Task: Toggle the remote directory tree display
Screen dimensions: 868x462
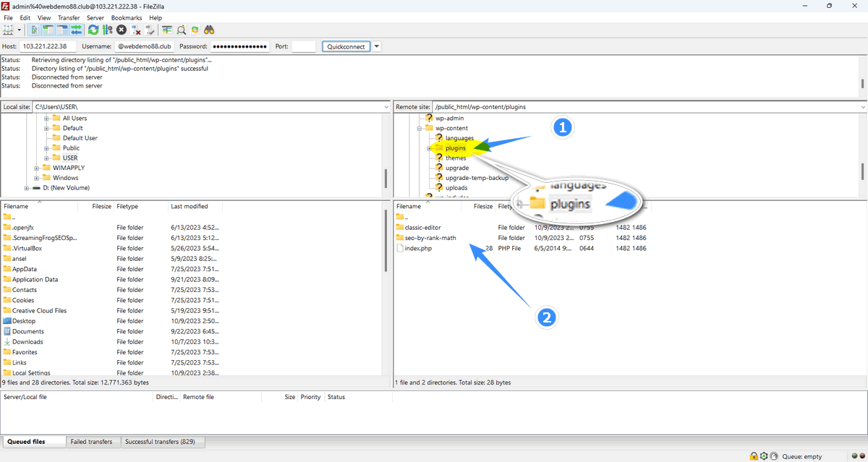Action: (61, 30)
